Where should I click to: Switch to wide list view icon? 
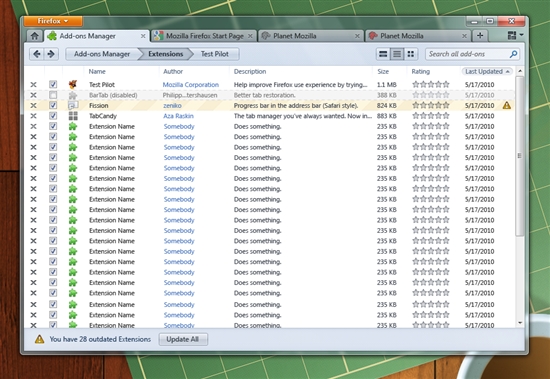pyautogui.click(x=383, y=54)
